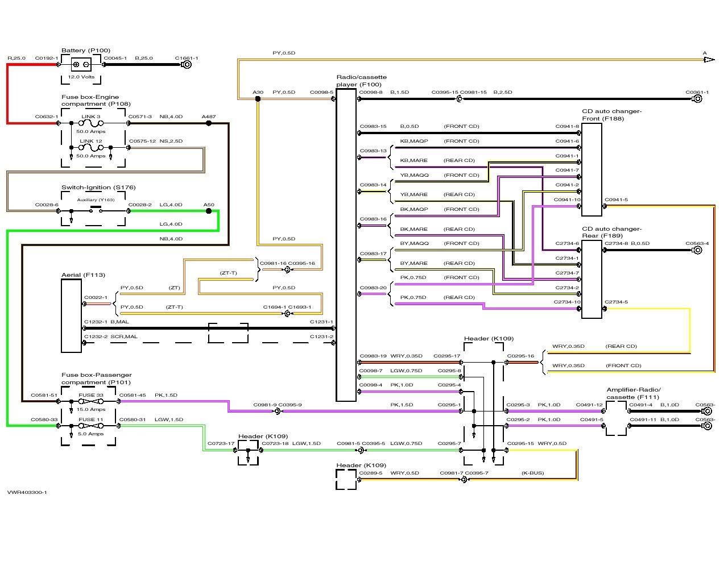Click the C0361-1 ground ring terminal
Image resolution: width=728 pixels, height=582 pixels.
coord(697,99)
